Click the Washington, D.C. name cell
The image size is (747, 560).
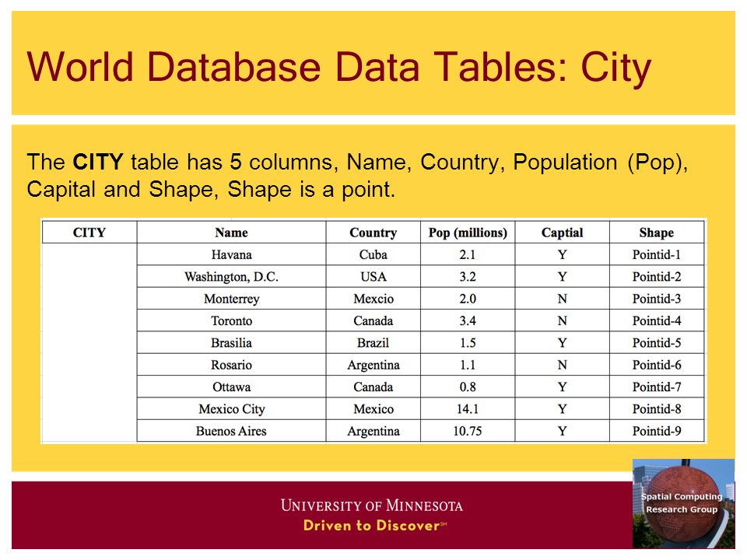coord(231,277)
